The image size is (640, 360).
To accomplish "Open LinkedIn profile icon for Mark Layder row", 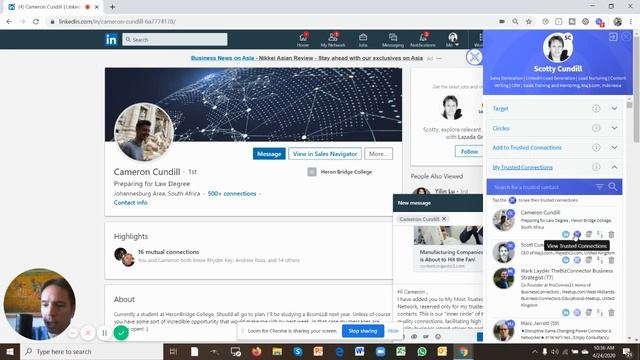I will [565, 313].
